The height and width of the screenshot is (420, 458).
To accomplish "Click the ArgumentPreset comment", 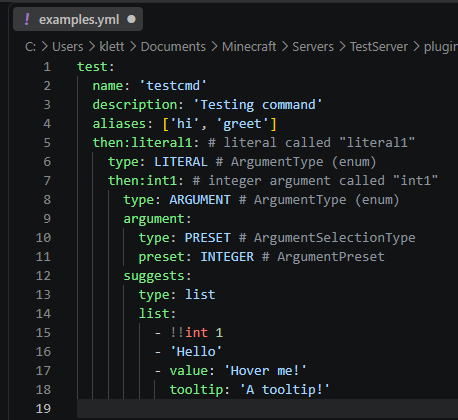I will click(323, 257).
